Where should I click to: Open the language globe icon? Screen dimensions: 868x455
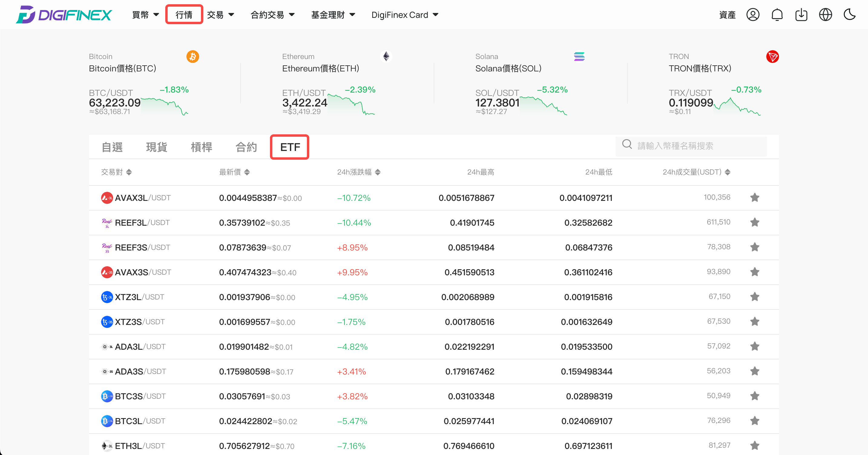(826, 15)
